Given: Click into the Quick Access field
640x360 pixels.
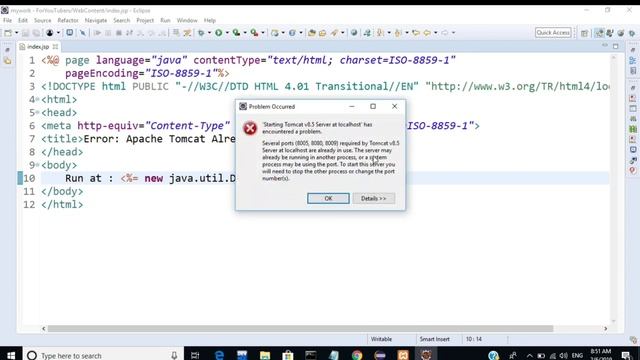Looking at the screenshot, I should [553, 33].
